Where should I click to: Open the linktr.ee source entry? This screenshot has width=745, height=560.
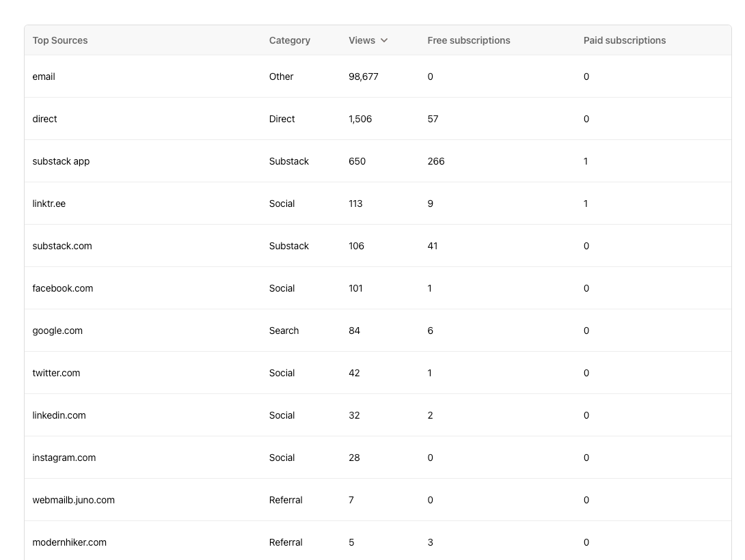(49, 204)
